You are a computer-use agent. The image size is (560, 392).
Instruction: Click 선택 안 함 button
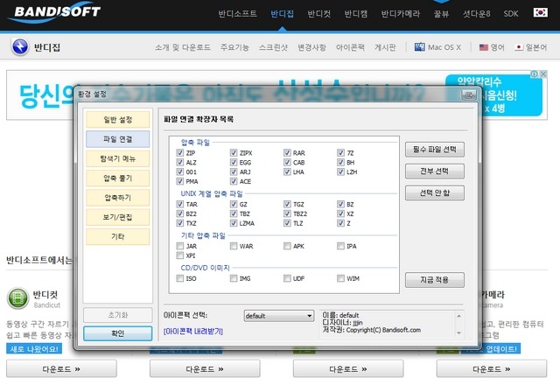pos(435,192)
